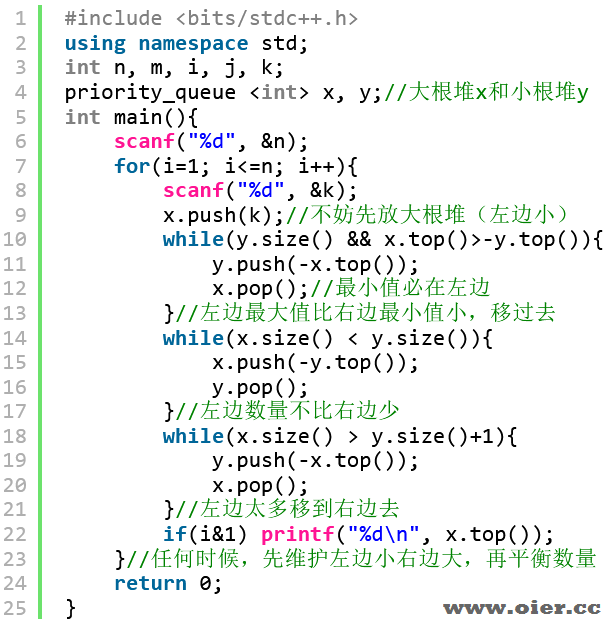The height and width of the screenshot is (622, 610).
Task: Click the 'int main(){' line
Action: point(131,117)
